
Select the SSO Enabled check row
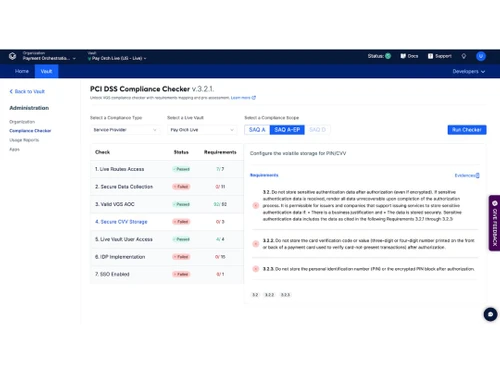[167, 274]
